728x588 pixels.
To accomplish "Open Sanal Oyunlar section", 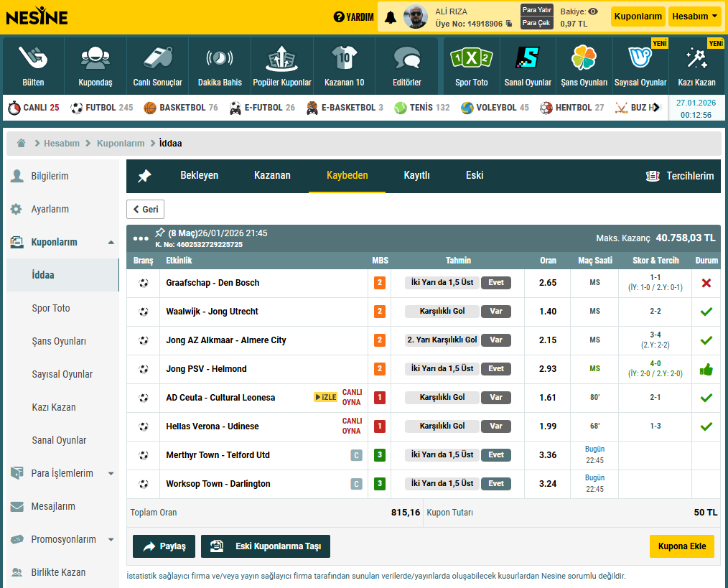I will (528, 67).
